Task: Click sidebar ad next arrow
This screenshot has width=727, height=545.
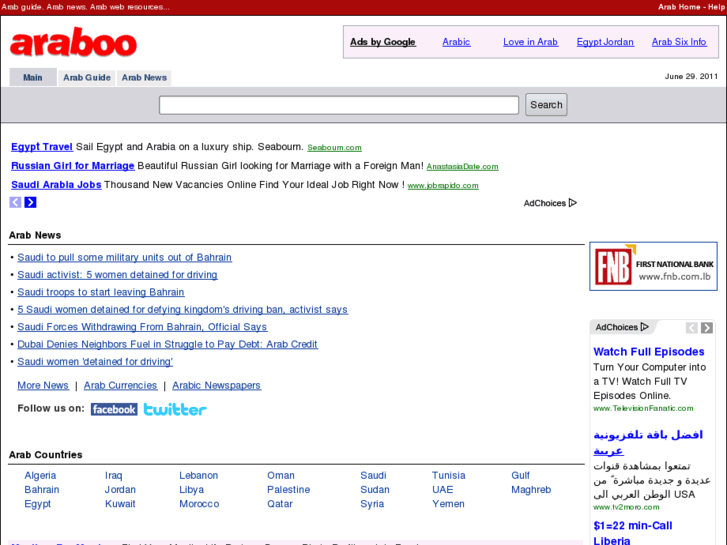Action: 707,327
